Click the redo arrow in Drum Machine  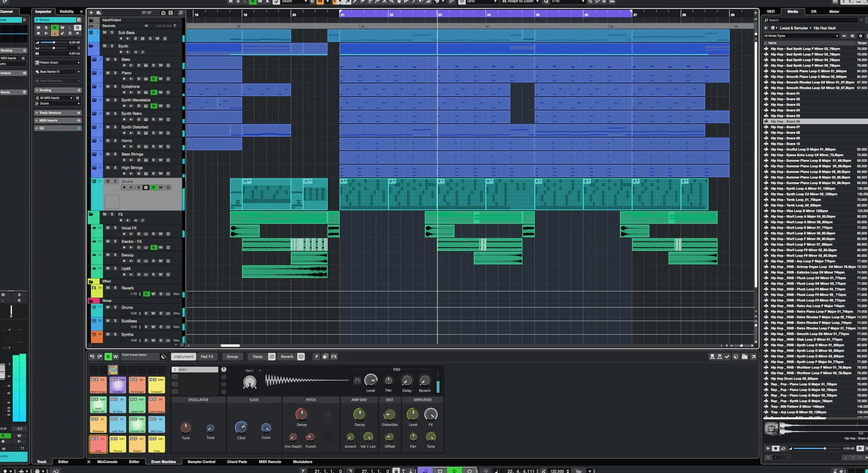click(x=100, y=356)
